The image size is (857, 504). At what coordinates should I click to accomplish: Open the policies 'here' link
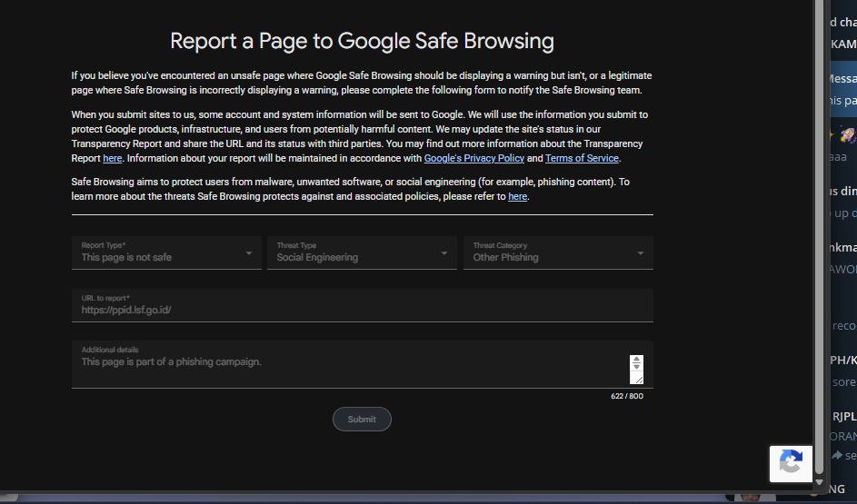click(x=517, y=196)
